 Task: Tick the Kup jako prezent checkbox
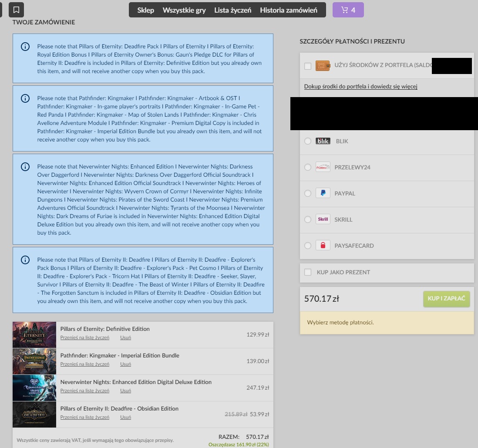pos(308,272)
